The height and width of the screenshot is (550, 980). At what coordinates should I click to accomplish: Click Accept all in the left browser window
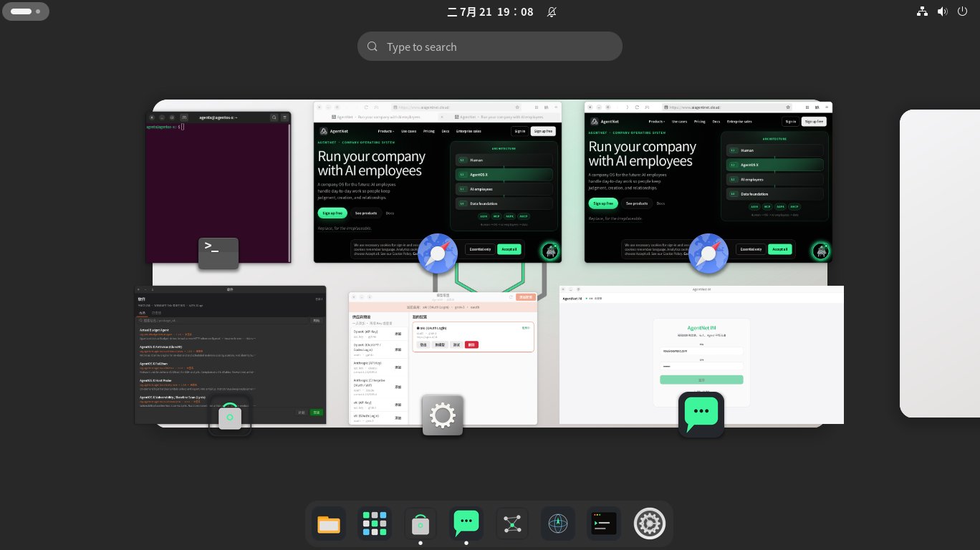pyautogui.click(x=509, y=249)
